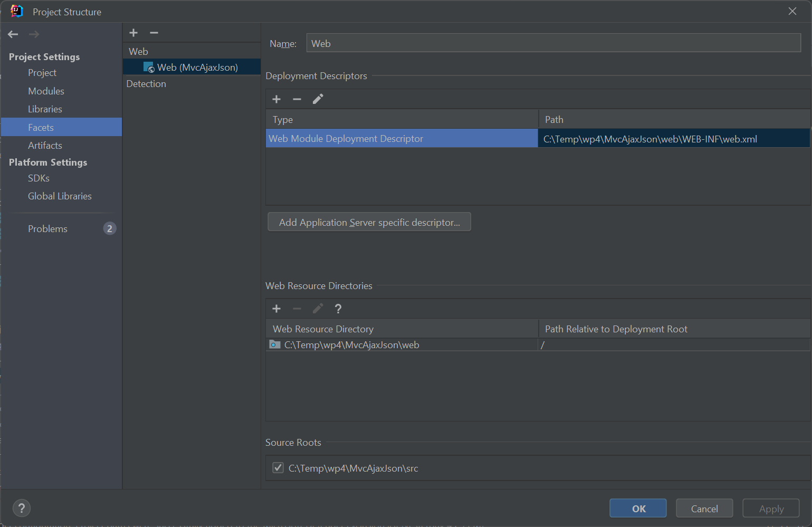Open the Modules settings section
This screenshot has width=812, height=527.
coord(46,91)
